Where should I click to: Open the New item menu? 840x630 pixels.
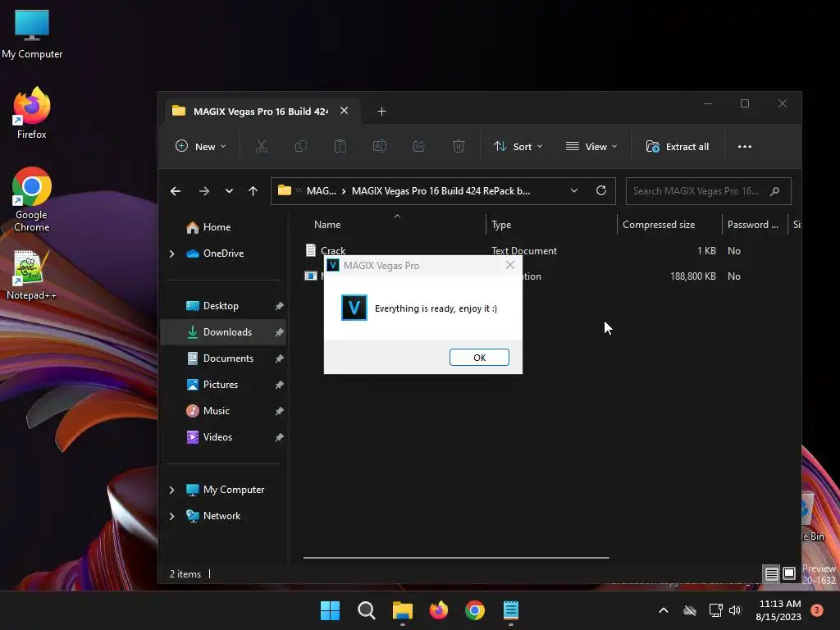[x=201, y=146]
